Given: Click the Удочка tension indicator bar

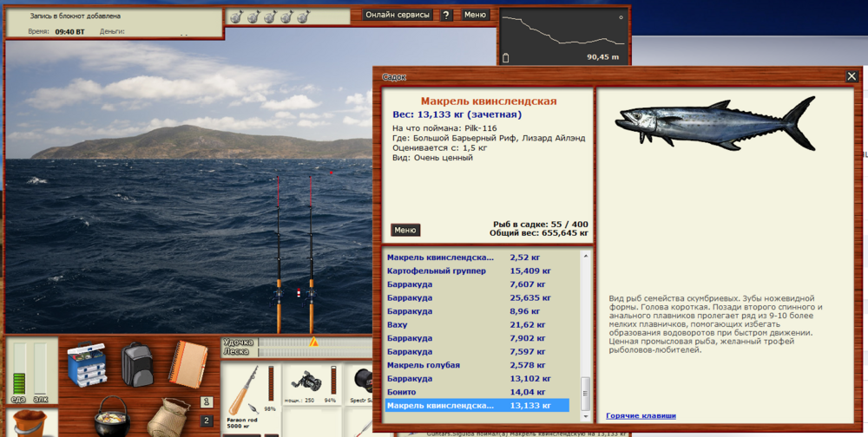Looking at the screenshot, I should (312, 342).
